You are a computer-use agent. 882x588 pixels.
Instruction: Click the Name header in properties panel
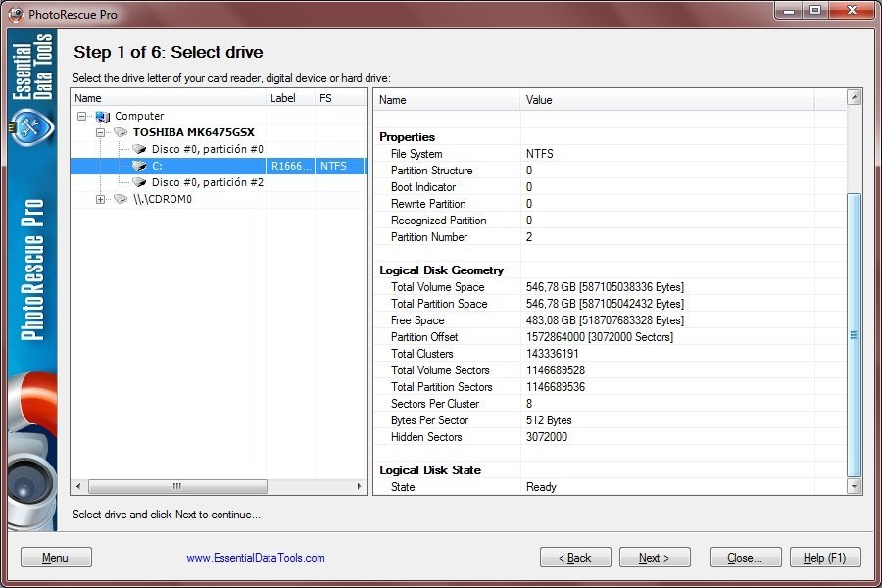click(447, 100)
